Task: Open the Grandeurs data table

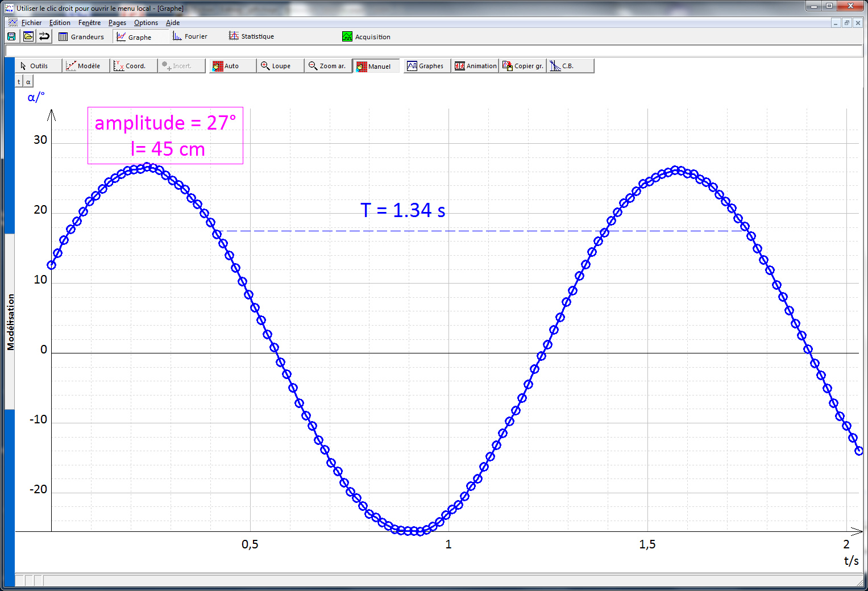Action: click(82, 37)
